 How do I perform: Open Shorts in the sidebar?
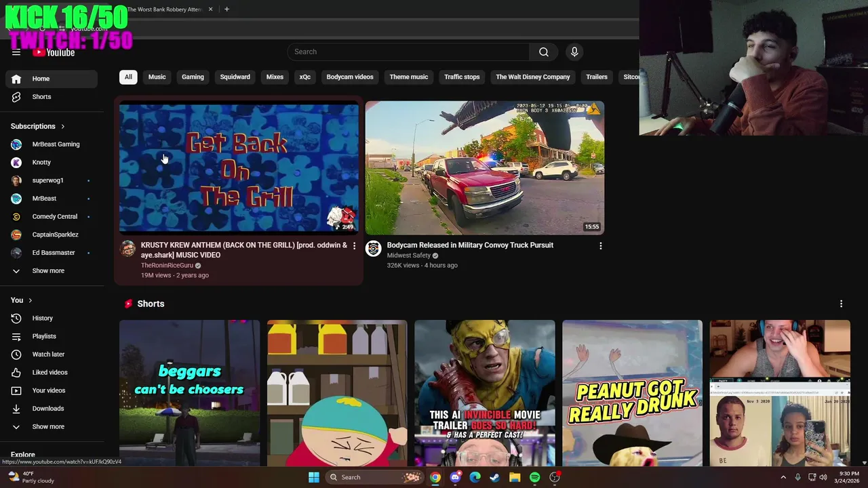tap(52, 97)
